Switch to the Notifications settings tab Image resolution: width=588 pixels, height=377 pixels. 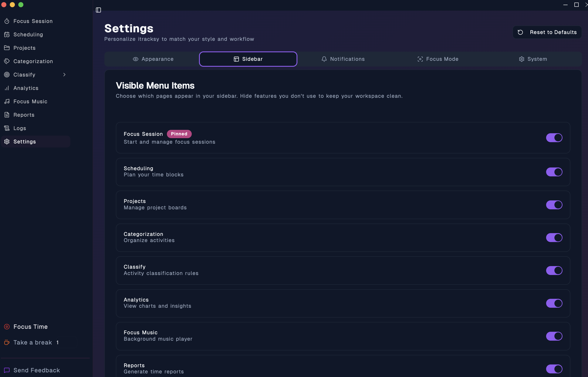pyautogui.click(x=343, y=59)
